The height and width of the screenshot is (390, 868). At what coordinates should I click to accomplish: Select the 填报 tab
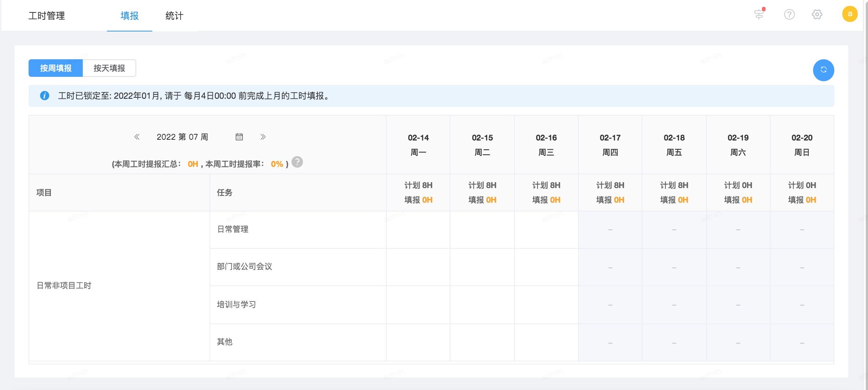(130, 16)
